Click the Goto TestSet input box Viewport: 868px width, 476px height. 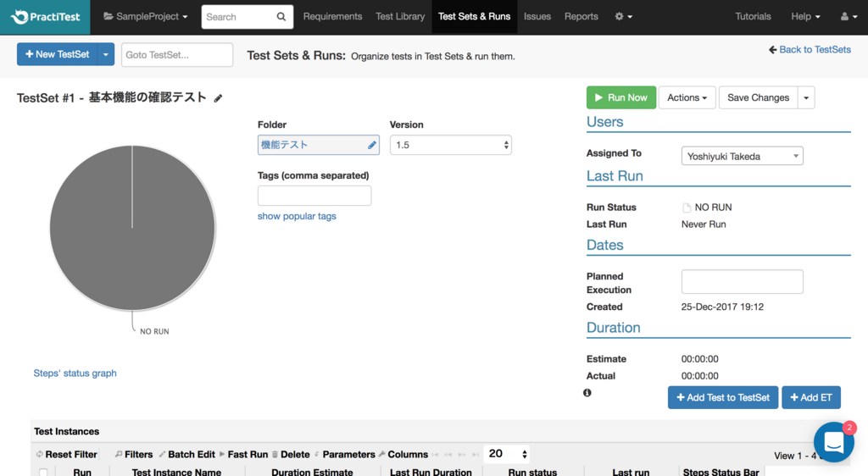click(x=177, y=55)
